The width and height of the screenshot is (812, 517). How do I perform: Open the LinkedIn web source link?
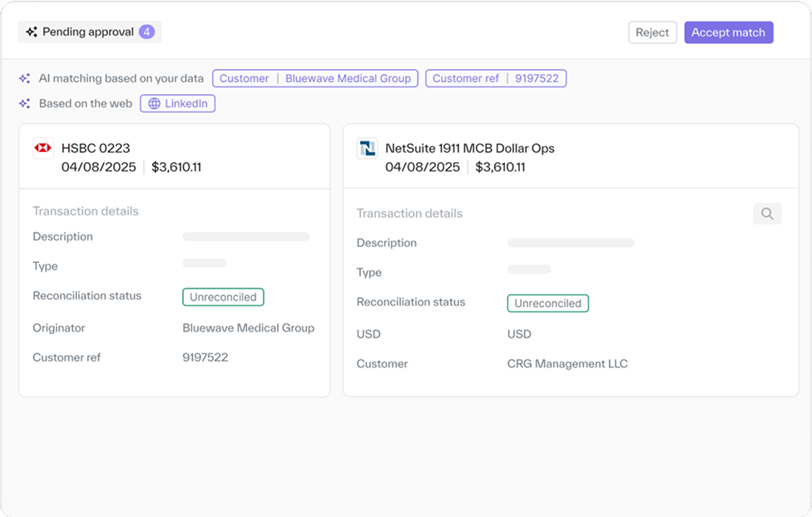178,104
